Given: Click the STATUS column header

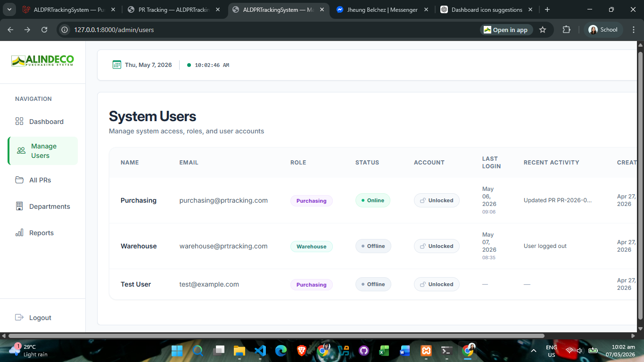Looking at the screenshot, I should [367, 163].
